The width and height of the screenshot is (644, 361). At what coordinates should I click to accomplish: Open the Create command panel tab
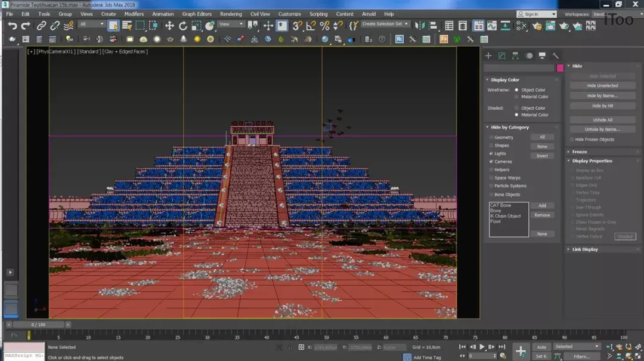(488, 55)
